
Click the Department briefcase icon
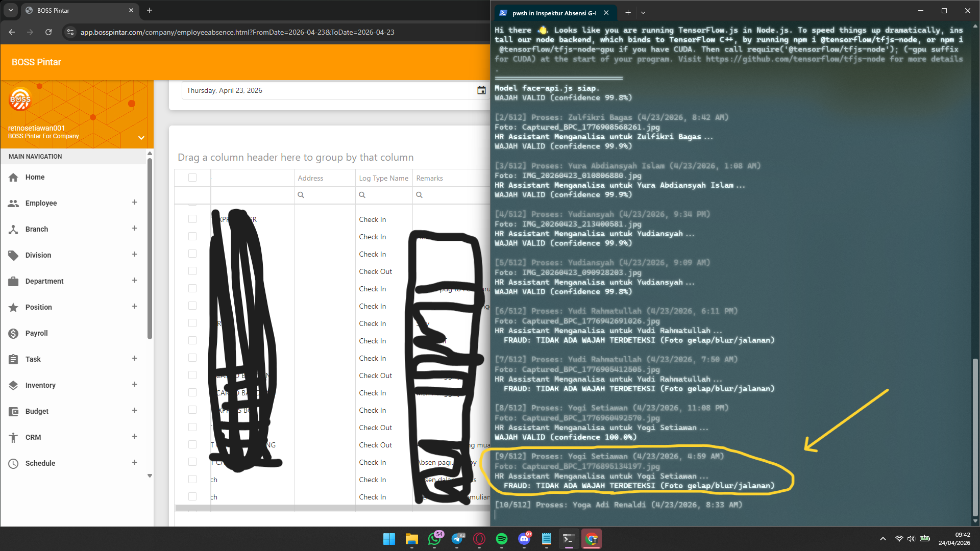[x=14, y=282]
